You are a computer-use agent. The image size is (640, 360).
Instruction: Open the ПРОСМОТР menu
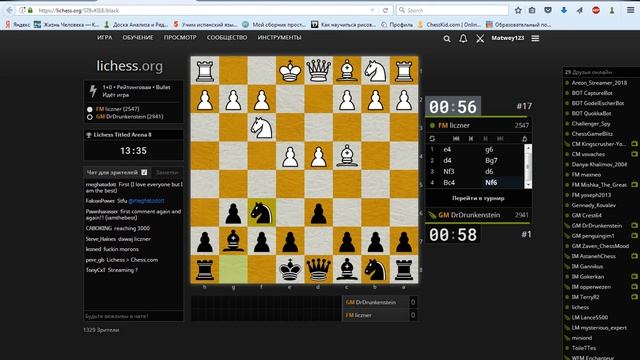[x=180, y=38]
